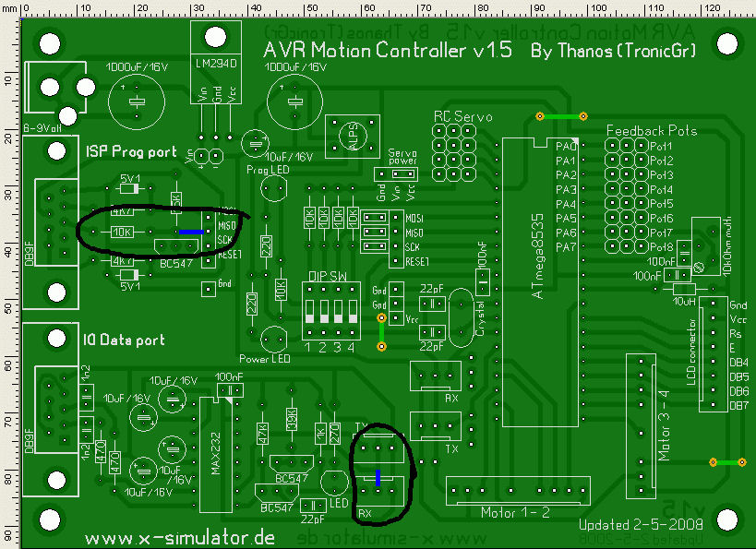
Task: Select the 'Updated 2-5-2008' date text
Action: tap(641, 524)
